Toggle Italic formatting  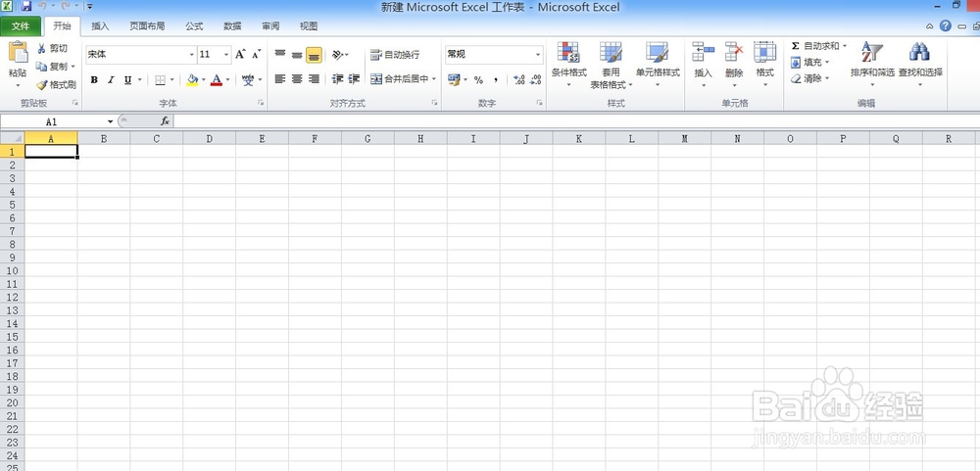coord(111,80)
